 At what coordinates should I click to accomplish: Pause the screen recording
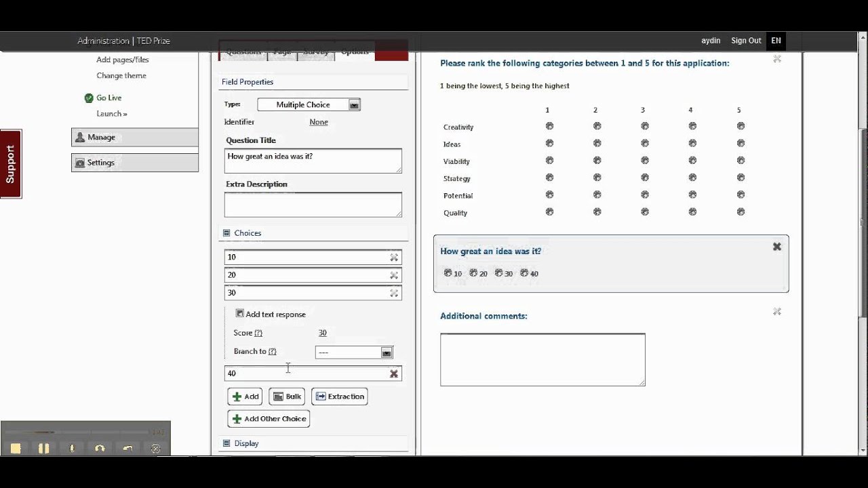coord(43,448)
